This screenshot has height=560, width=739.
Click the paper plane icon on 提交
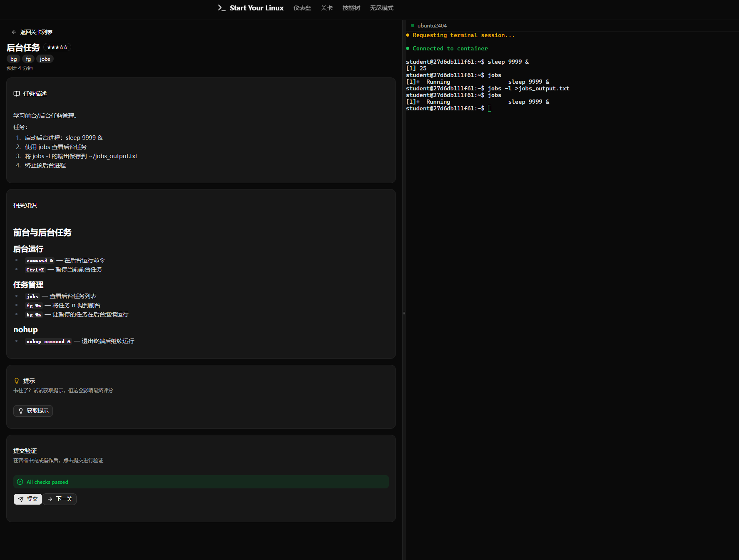click(x=21, y=499)
